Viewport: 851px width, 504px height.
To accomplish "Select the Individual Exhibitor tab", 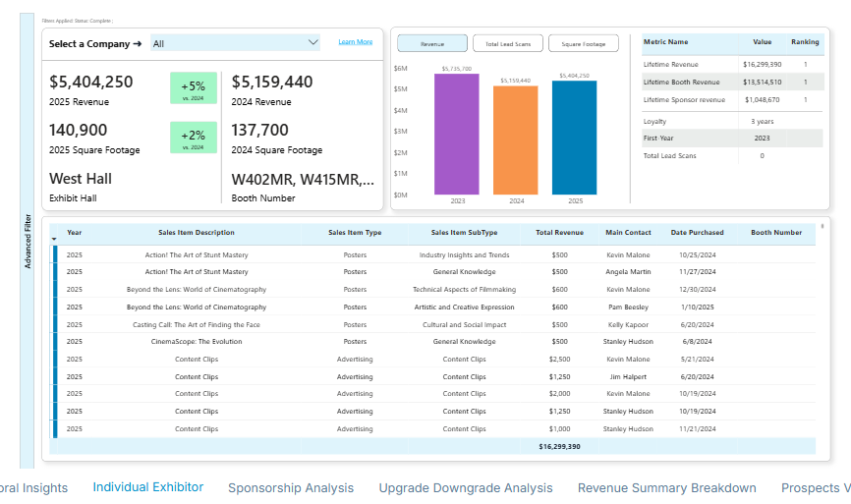I will (x=148, y=487).
